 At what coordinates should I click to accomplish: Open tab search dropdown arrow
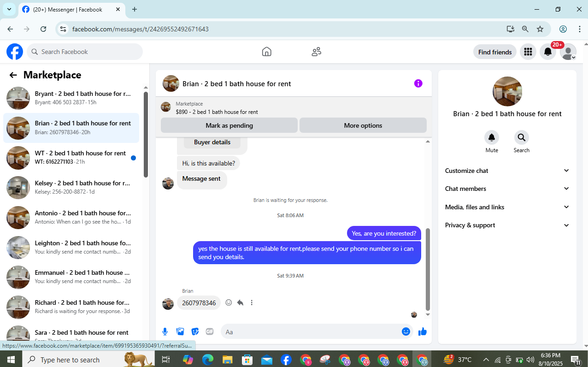[x=9, y=9]
